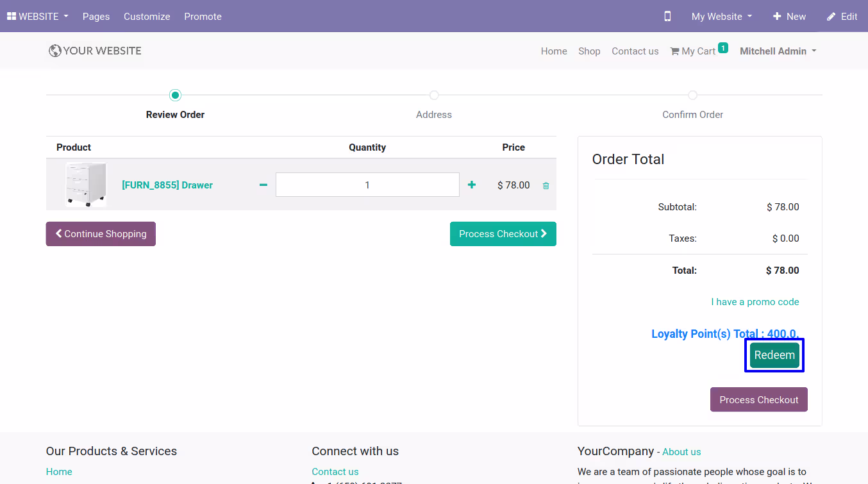Image resolution: width=868 pixels, height=484 pixels.
Task: Increase quantity with the plus icon
Action: click(x=472, y=185)
